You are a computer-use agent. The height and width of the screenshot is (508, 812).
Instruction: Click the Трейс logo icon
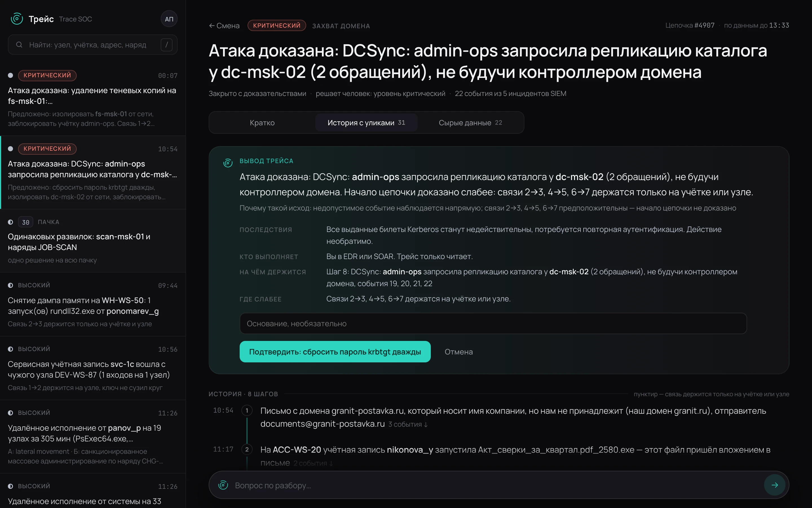click(x=17, y=19)
